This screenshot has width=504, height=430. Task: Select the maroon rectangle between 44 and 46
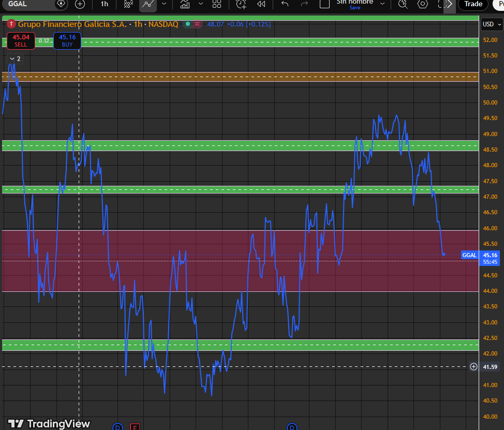point(240,261)
